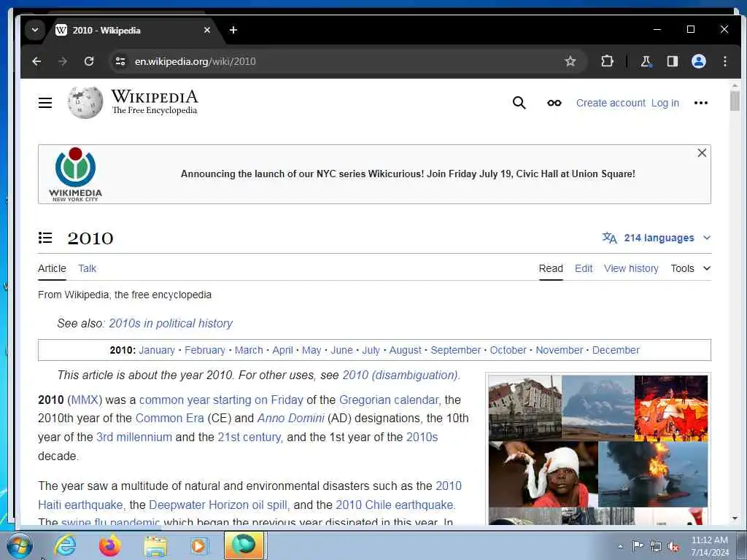Open the personal tools ellipsis menu
Image resolution: width=747 pixels, height=560 pixels.
701,103
